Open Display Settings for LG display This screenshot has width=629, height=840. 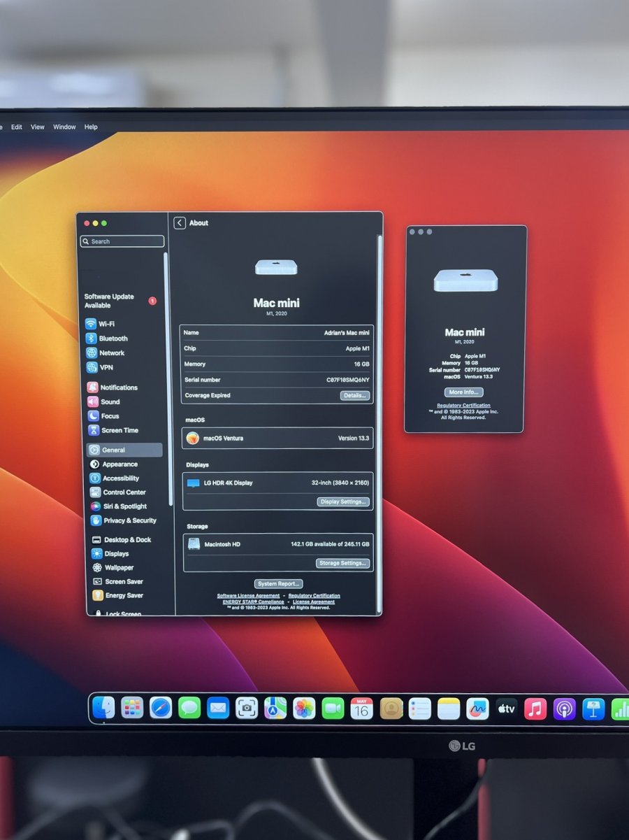(x=343, y=501)
